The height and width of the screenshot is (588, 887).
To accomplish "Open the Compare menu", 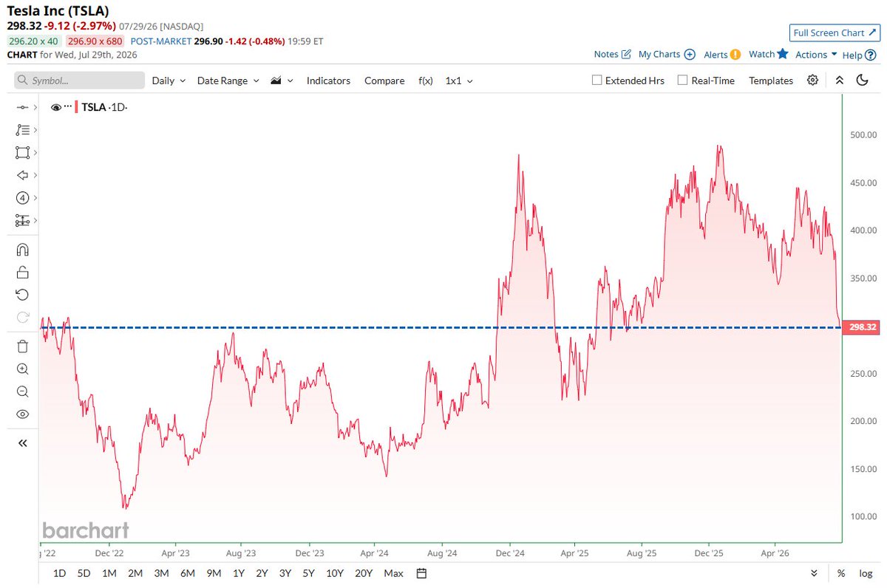I will point(384,81).
